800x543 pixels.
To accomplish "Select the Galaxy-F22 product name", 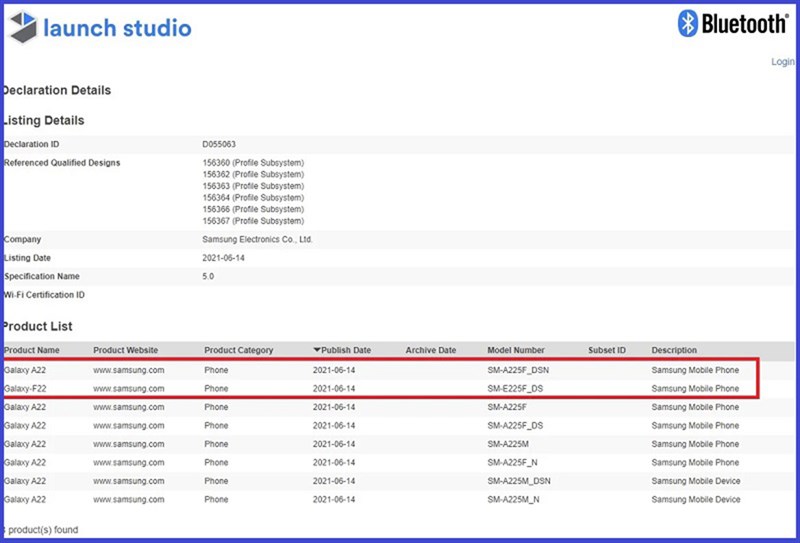I will click(x=25, y=389).
